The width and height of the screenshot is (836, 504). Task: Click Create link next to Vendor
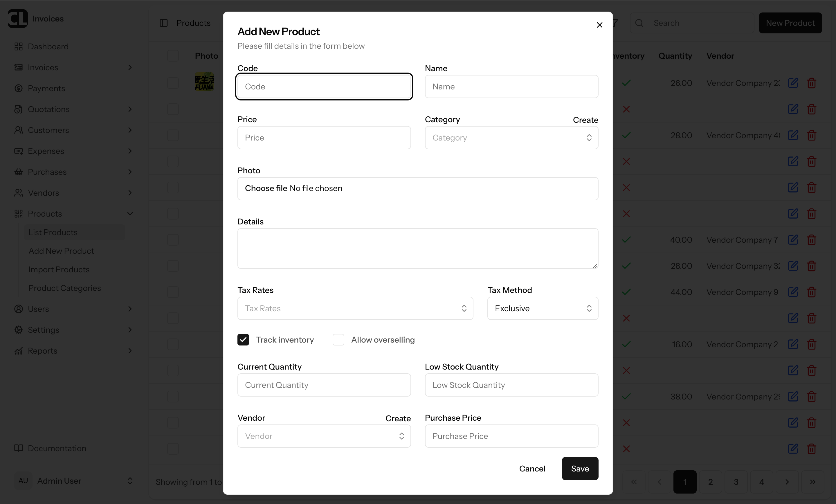tap(398, 418)
